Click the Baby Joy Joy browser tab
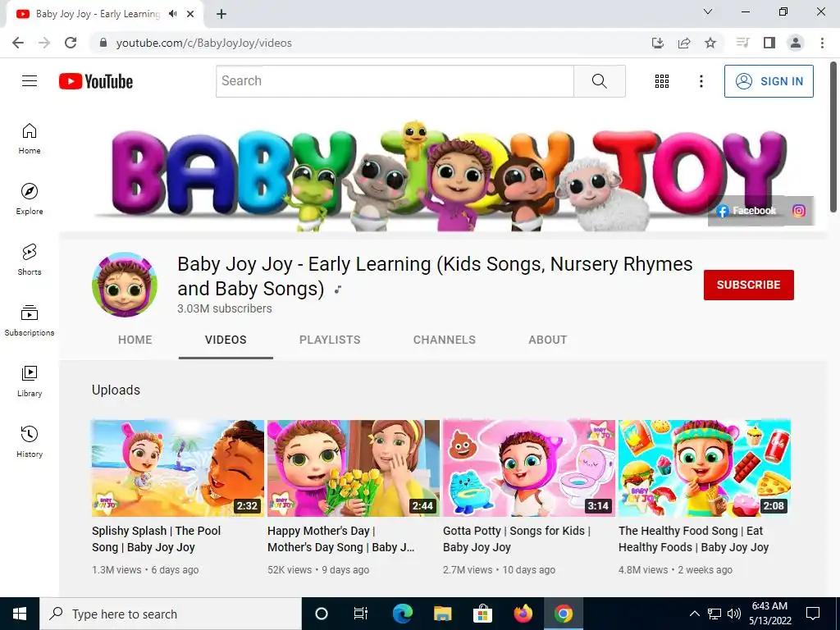 (98, 14)
